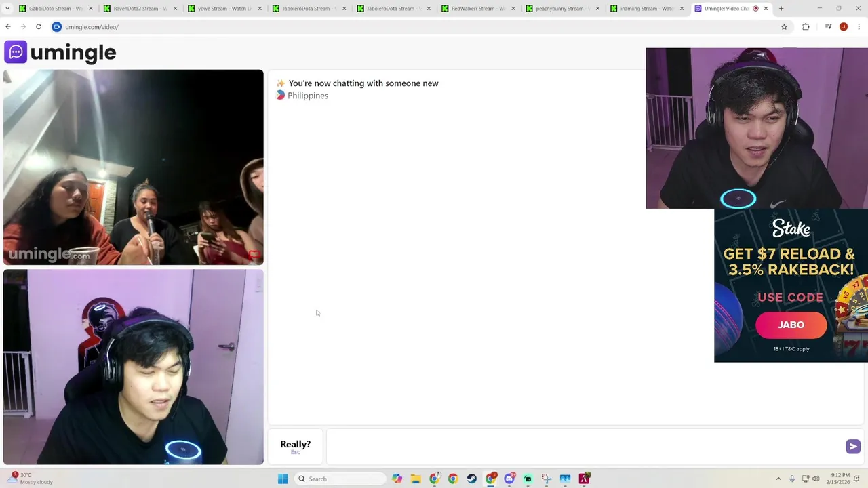868x488 pixels.
Task: Close the peachybunny Stream tab
Action: pyautogui.click(x=597, y=9)
